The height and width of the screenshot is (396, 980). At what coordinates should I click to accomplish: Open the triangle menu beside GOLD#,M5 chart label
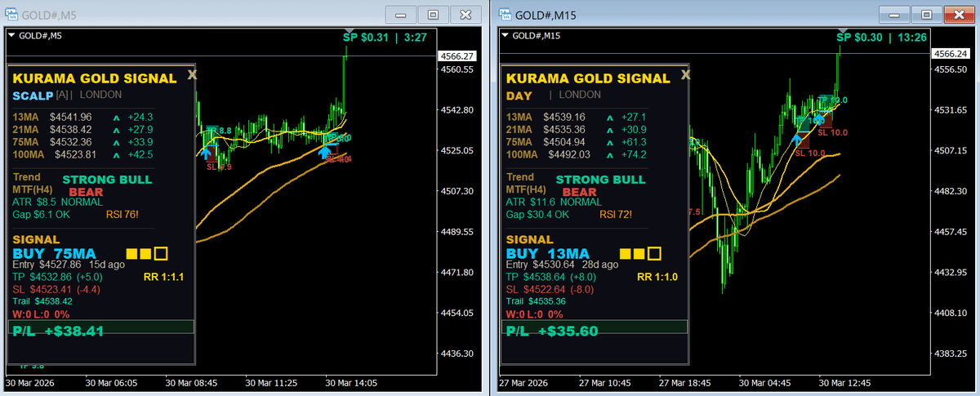[11, 35]
